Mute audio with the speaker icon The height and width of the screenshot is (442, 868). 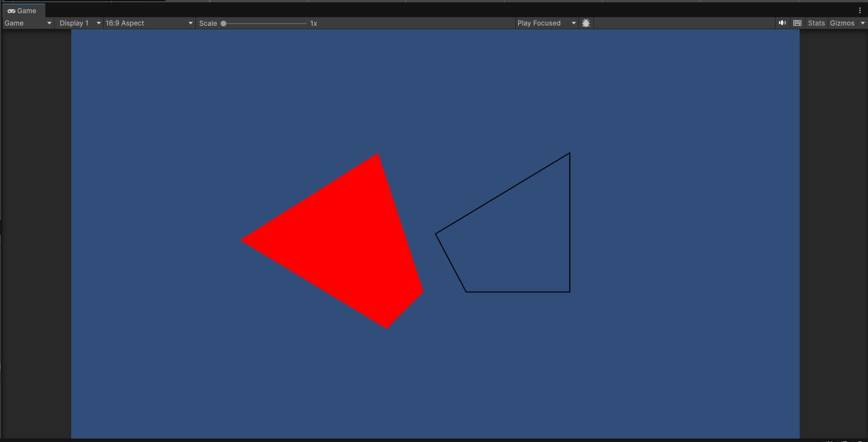(782, 23)
